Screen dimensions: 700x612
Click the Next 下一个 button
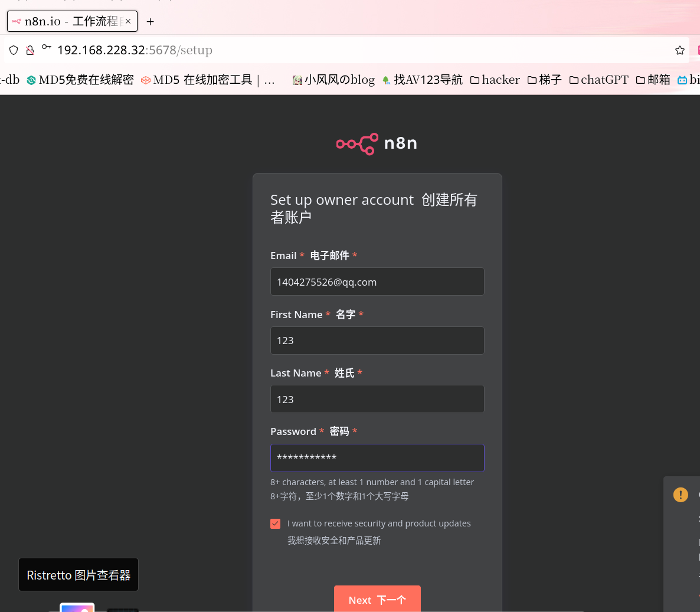click(377, 600)
